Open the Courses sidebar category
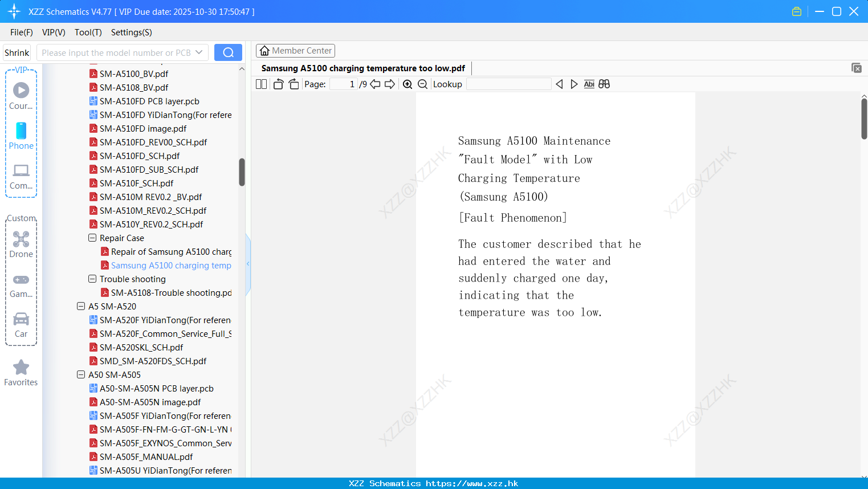Screen dimensions: 868x489 coord(21,96)
